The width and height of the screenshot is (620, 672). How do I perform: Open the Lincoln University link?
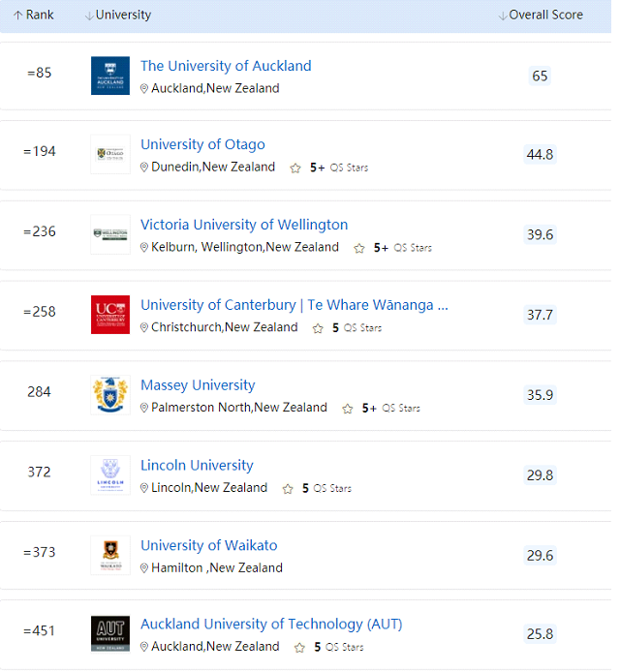pos(197,466)
